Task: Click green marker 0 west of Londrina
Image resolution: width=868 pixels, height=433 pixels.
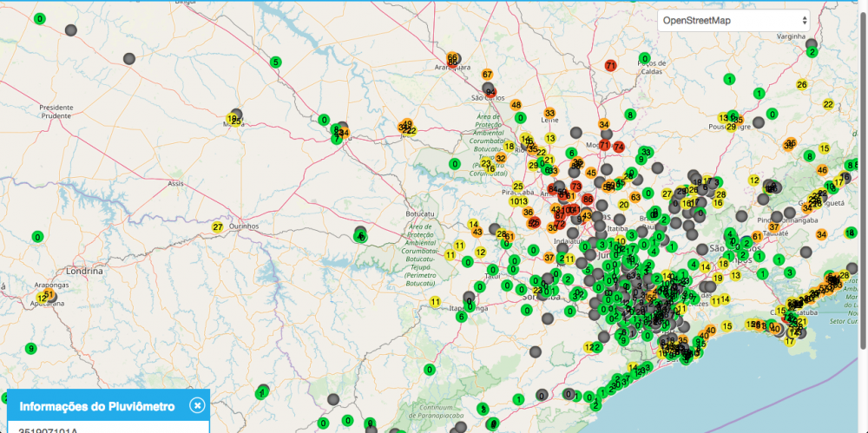Action: click(37, 237)
